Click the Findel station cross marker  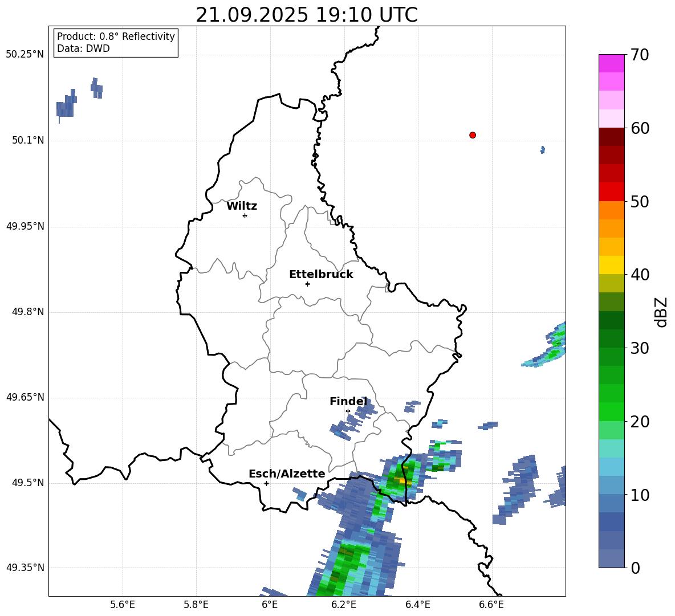point(348,411)
